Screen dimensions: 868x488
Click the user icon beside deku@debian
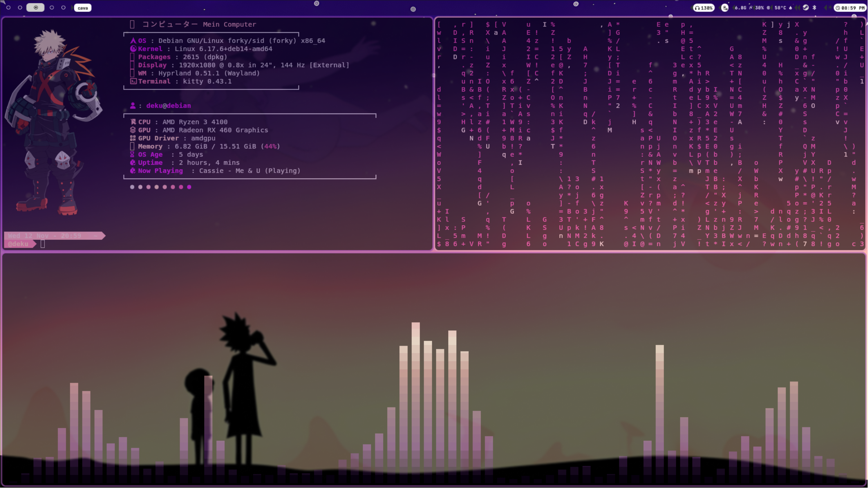pos(133,105)
